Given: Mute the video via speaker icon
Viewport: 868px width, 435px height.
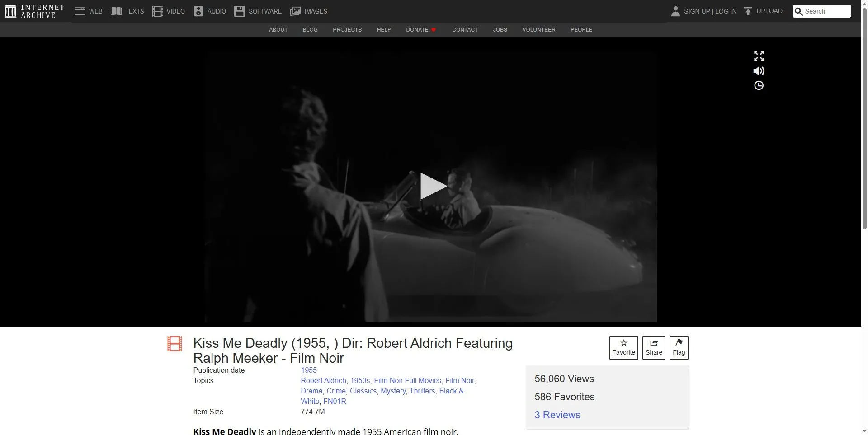Looking at the screenshot, I should coord(759,71).
